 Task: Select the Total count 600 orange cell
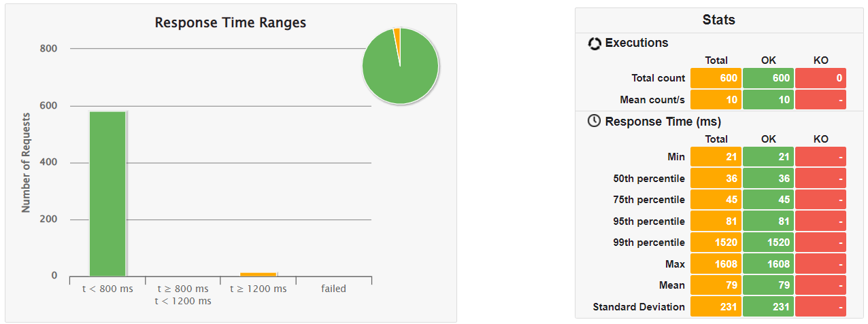(714, 78)
